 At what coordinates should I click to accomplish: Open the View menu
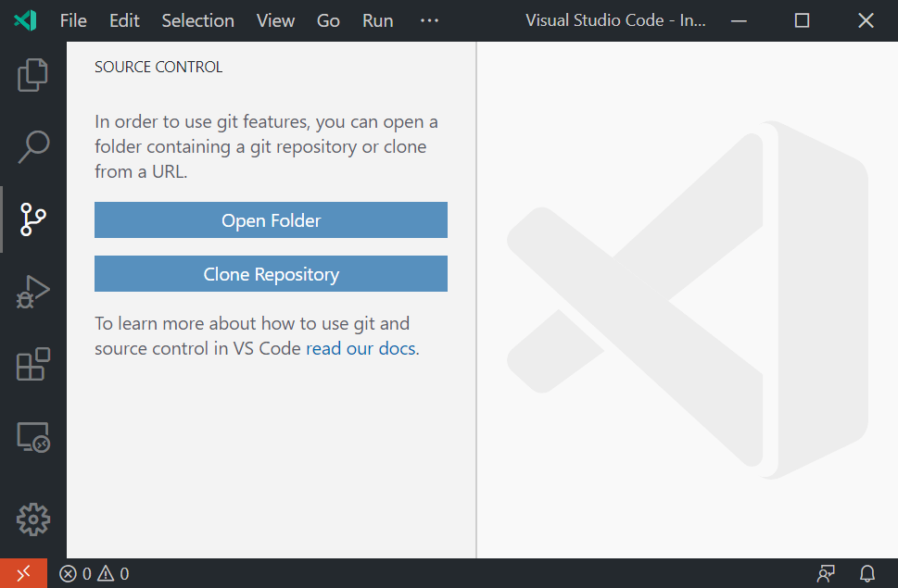(x=274, y=19)
